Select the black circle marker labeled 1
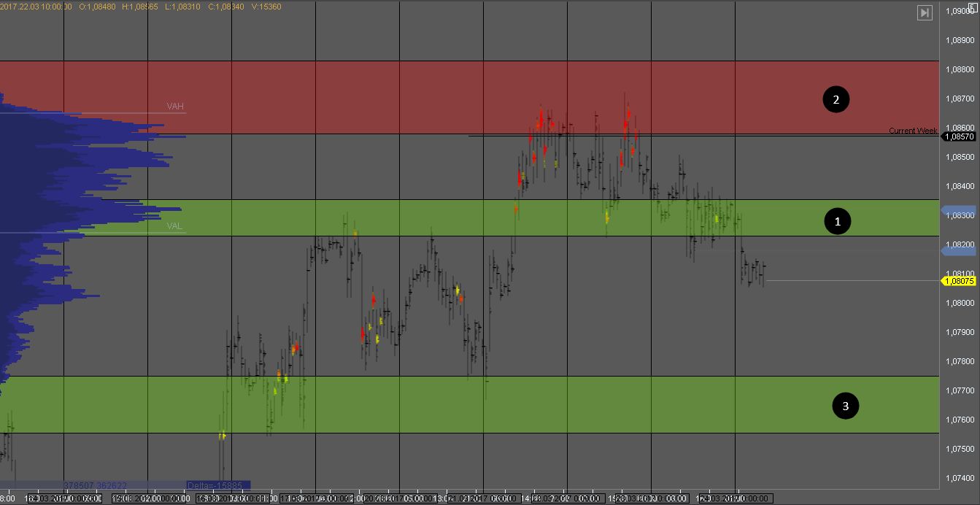 (837, 221)
